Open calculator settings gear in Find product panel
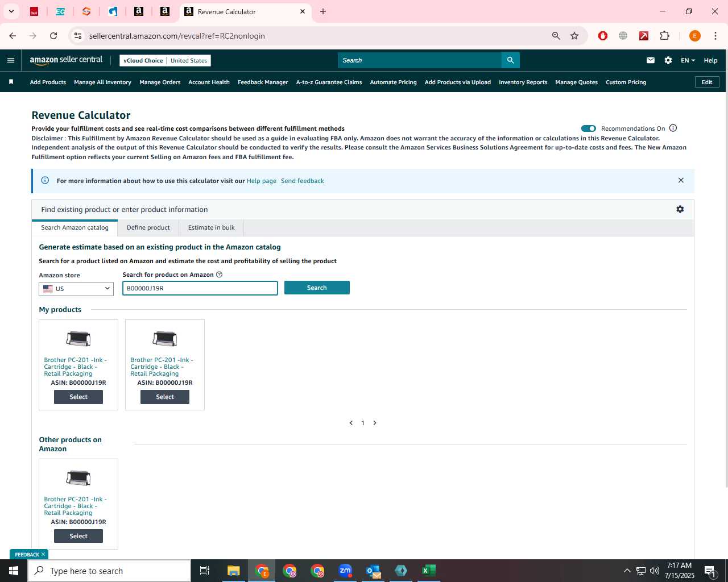Image resolution: width=728 pixels, height=582 pixels. pos(680,209)
